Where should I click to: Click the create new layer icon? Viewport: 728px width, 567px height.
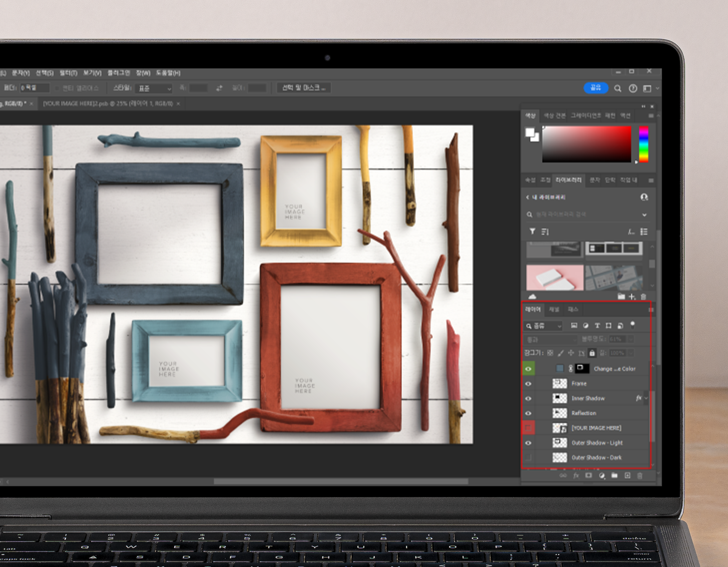click(627, 475)
